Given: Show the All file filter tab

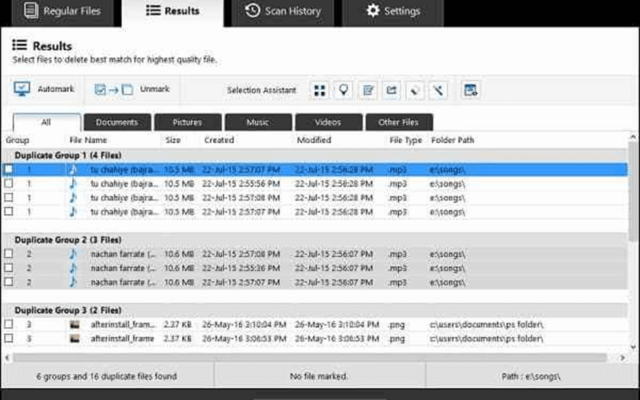Looking at the screenshot, I should coord(47,122).
